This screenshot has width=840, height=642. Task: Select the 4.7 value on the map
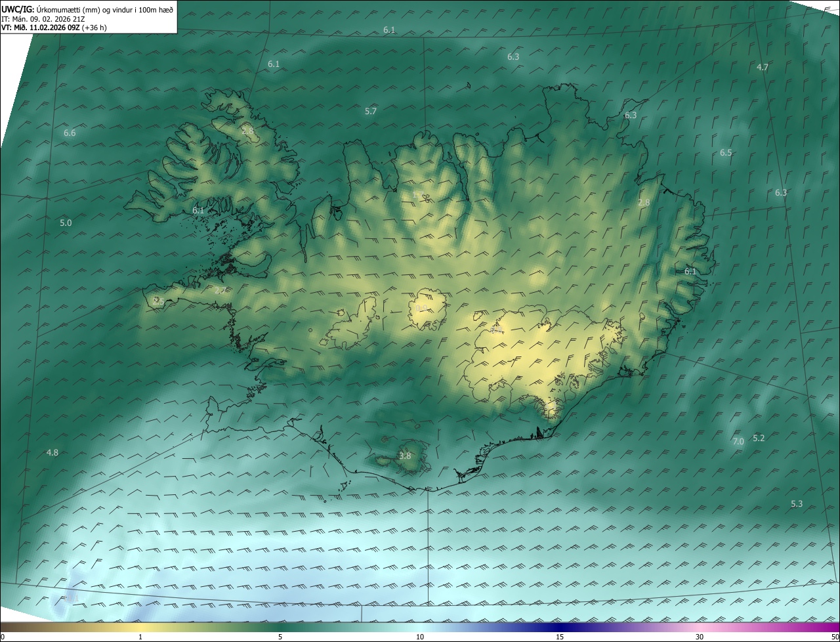(x=763, y=68)
